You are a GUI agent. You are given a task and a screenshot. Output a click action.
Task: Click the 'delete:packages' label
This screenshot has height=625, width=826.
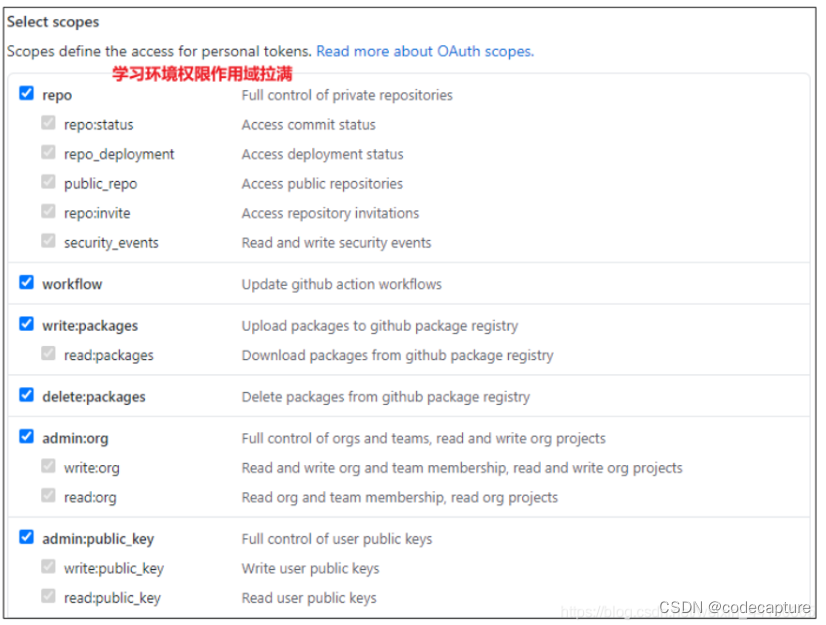tap(94, 397)
